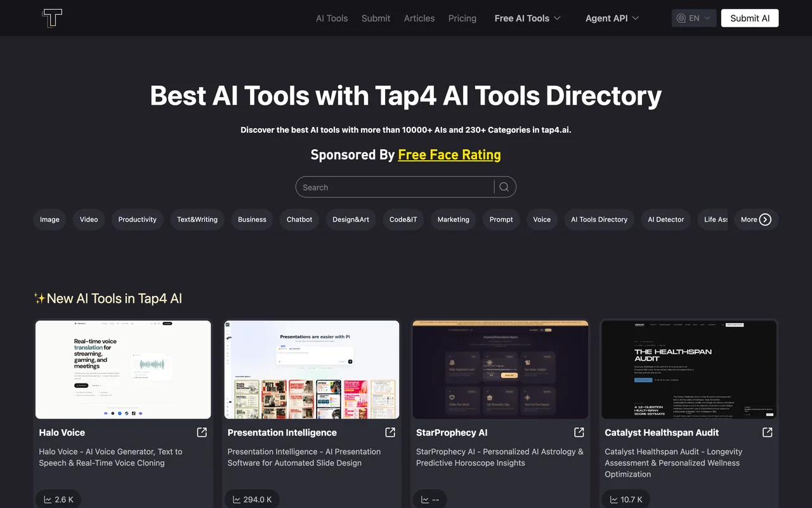Screen dimensions: 812x508
Task: Click the Presentation Intelligence description text
Action: (304, 457)
